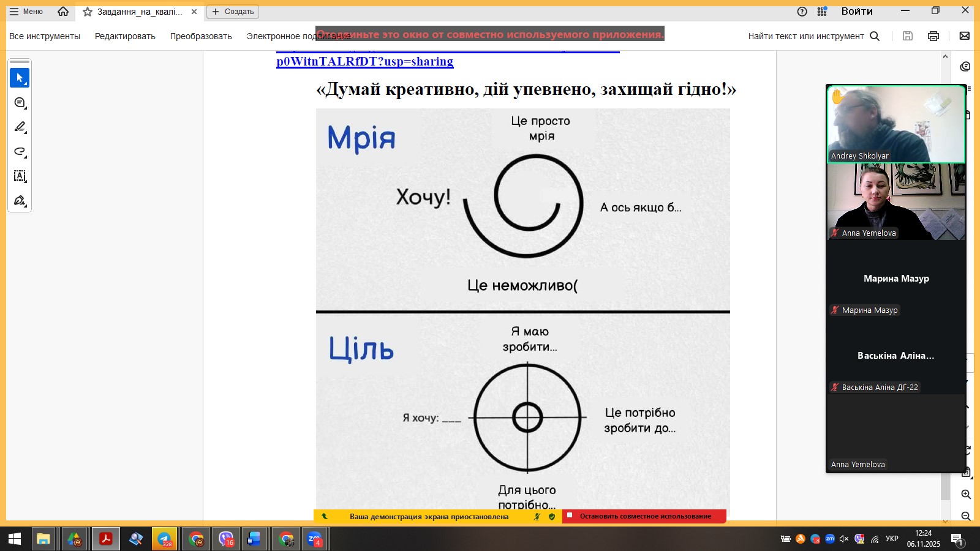Open the p0WitnTALRfDT sharing link
The width and height of the screenshot is (980, 551).
point(364,61)
